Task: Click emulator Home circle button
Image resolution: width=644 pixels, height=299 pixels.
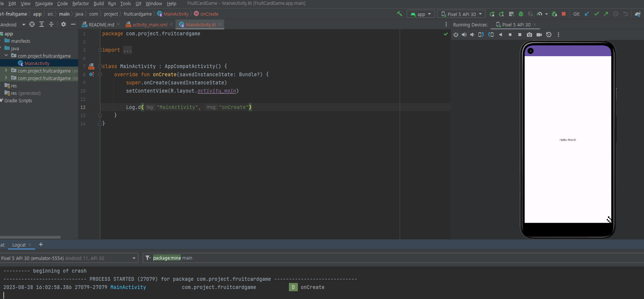Action: click(510, 35)
